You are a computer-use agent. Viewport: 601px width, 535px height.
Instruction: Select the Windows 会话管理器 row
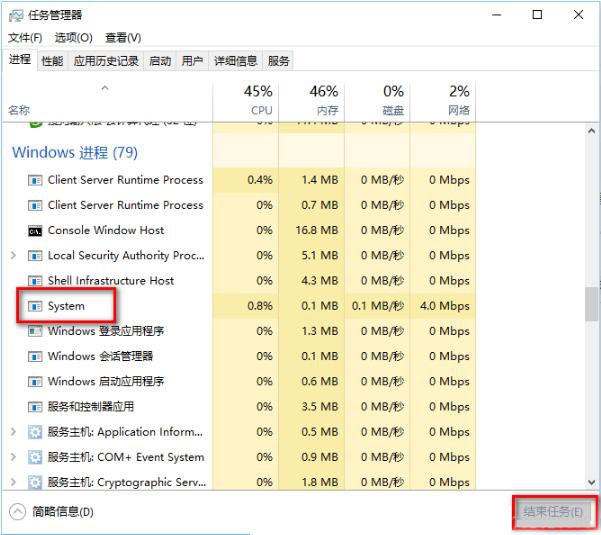(240, 356)
